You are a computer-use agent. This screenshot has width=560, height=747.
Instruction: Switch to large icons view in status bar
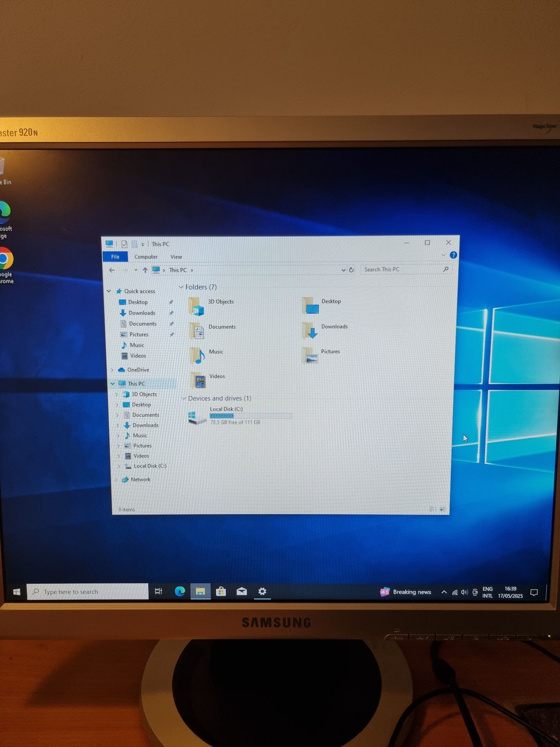pyautogui.click(x=442, y=509)
